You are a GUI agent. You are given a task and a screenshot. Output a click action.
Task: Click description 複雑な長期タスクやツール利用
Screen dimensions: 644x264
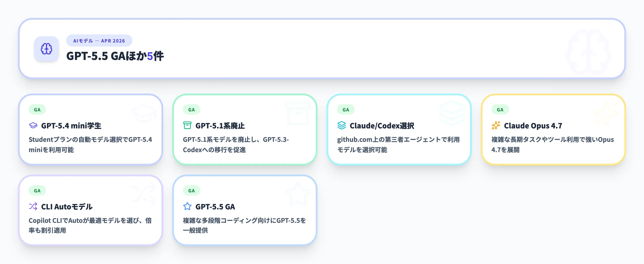(553, 144)
